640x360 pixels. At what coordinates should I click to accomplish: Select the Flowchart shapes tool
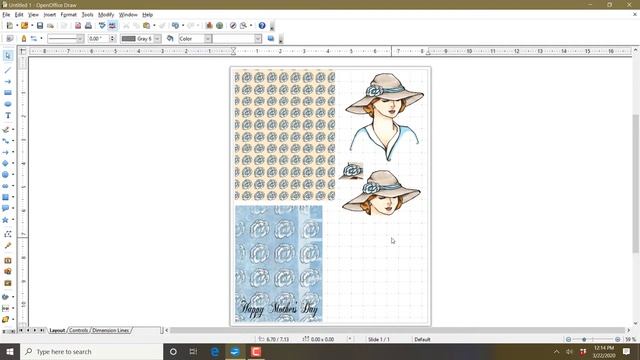[x=5, y=197]
